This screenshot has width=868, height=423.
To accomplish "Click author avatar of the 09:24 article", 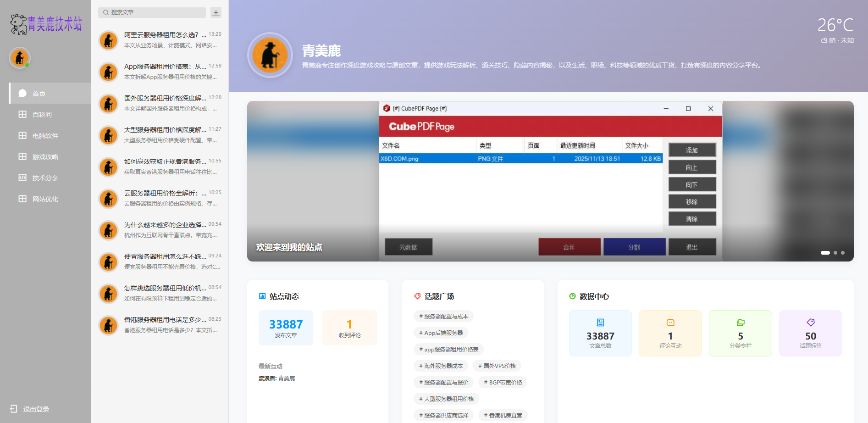I will (109, 262).
